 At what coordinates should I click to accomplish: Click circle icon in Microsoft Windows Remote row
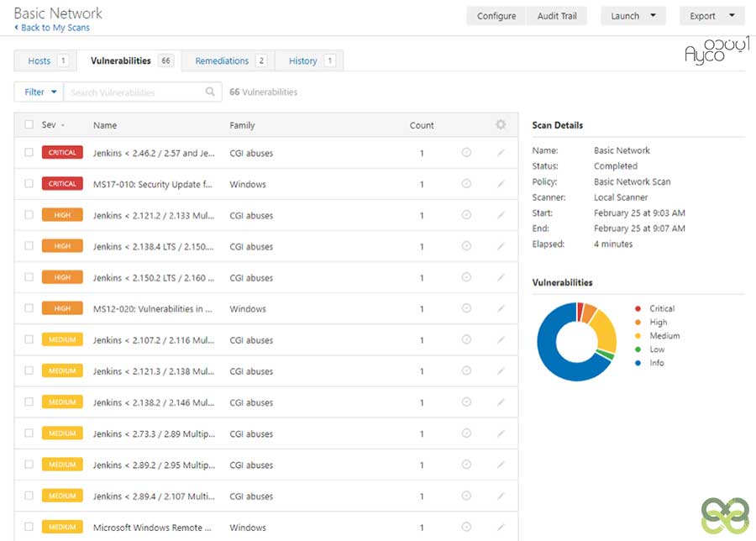(x=466, y=528)
